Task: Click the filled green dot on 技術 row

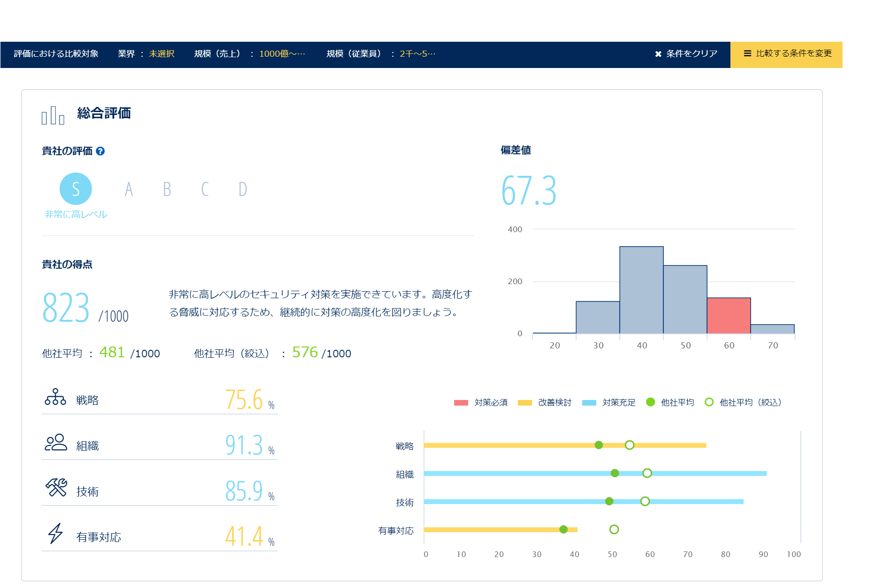Action: pyautogui.click(x=609, y=501)
